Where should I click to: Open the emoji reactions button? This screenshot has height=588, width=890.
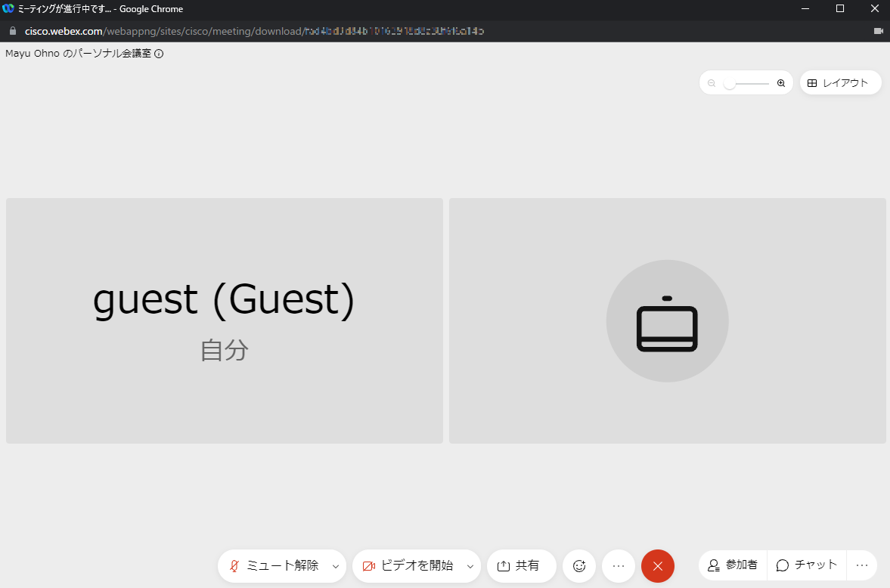click(x=579, y=565)
